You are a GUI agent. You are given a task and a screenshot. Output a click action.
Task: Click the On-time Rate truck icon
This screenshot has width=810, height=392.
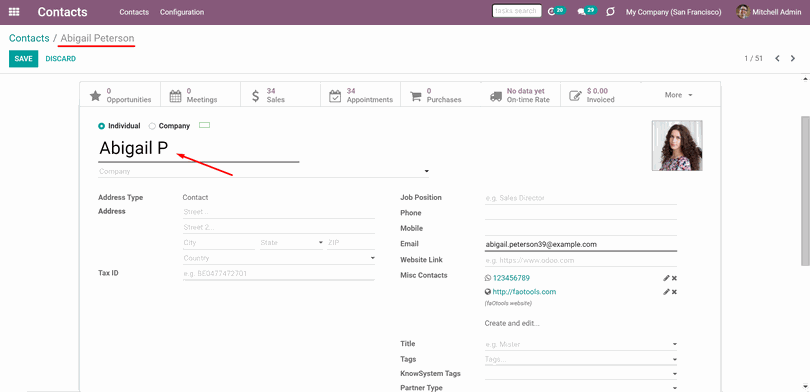click(x=496, y=96)
